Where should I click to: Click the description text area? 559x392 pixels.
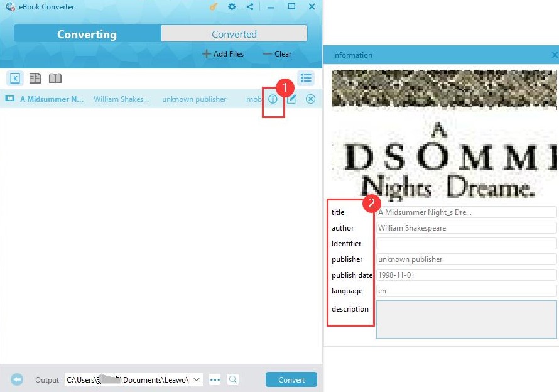click(466, 319)
